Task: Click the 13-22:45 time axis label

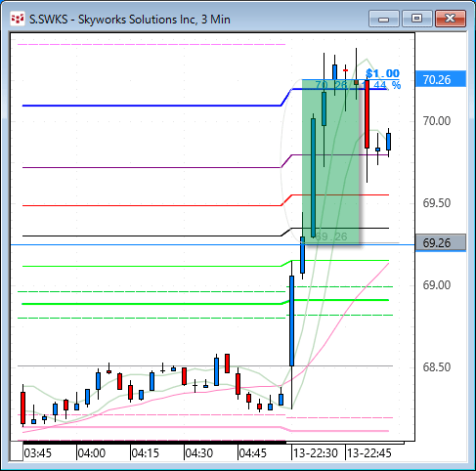Action: (x=369, y=453)
